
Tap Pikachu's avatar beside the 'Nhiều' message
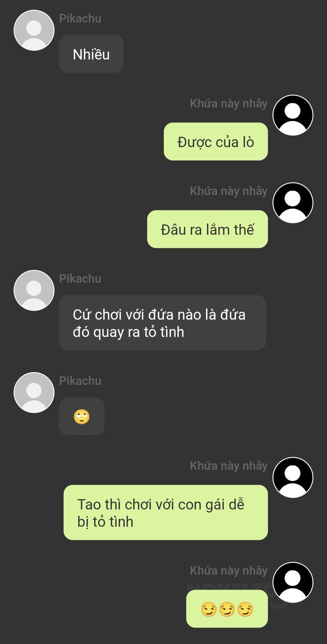[34, 30]
